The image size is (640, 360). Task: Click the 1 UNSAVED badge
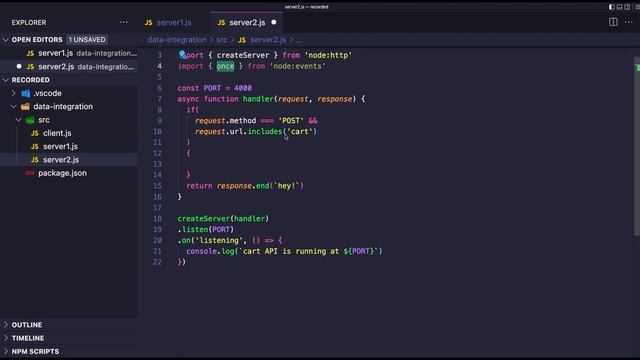87,40
